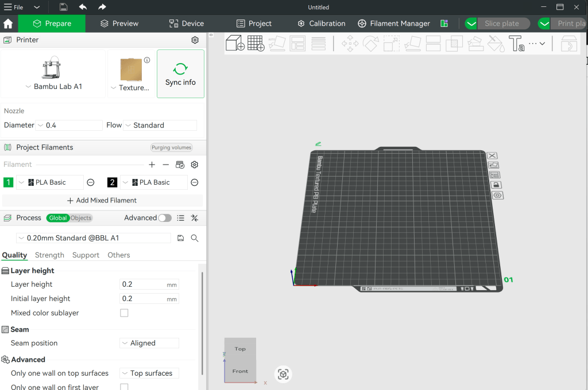This screenshot has height=390, width=588.
Task: Switch to the Strength tab
Action: 49,255
